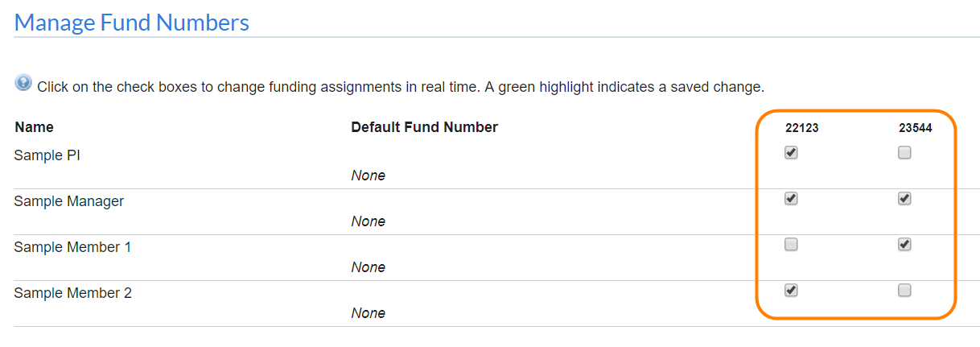Remove fund 23544 from Sample Member 1
The height and width of the screenshot is (347, 980).
[x=904, y=244]
